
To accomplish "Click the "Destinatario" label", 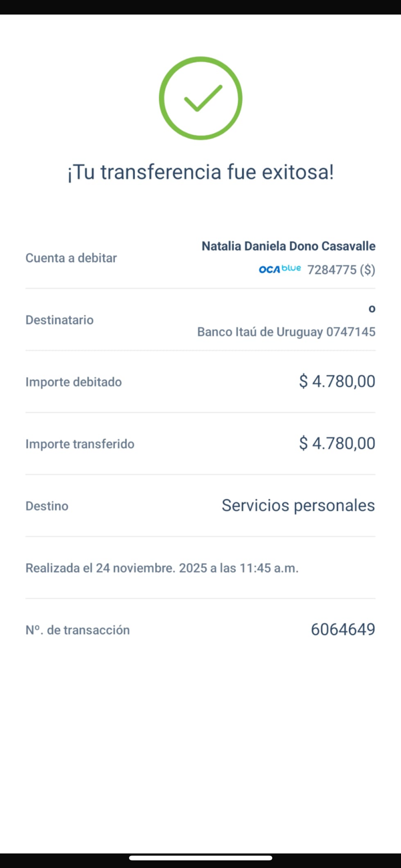I will coord(59,320).
